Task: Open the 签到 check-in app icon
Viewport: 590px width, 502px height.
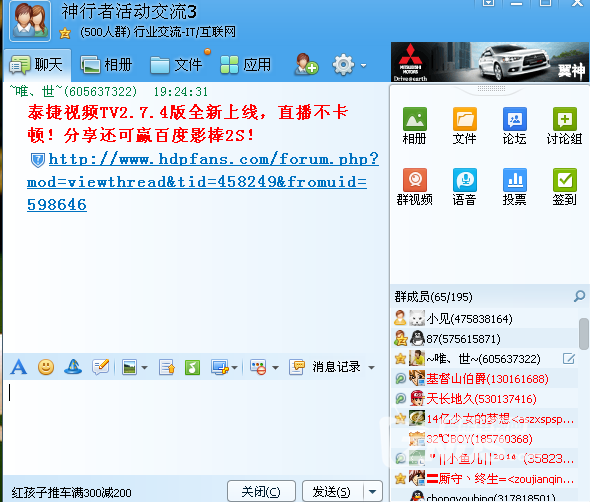Action: click(x=564, y=187)
